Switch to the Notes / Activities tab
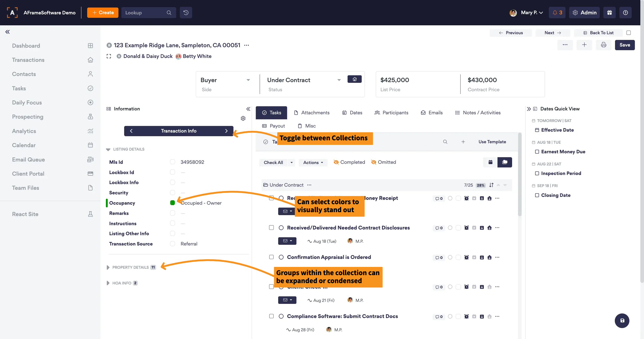The width and height of the screenshot is (644, 339). tap(478, 113)
